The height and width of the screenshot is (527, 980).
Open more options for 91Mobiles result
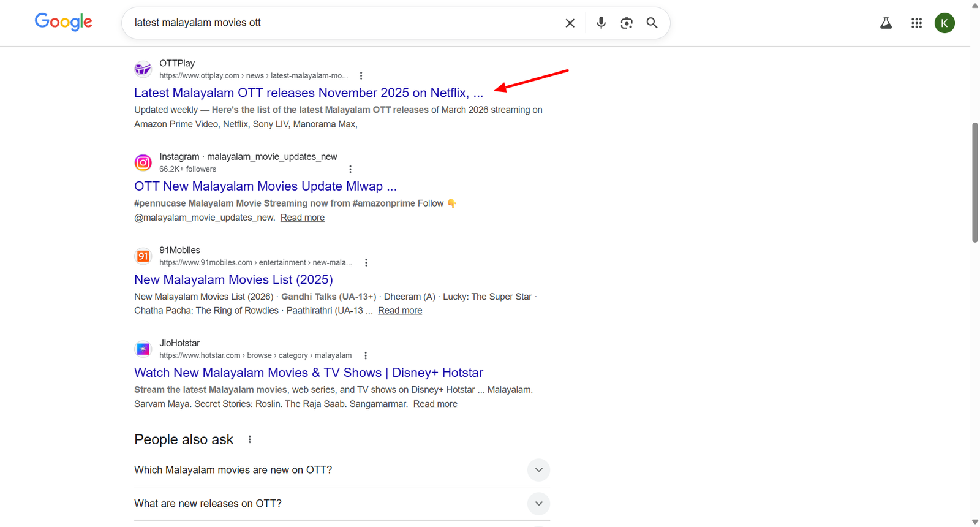tap(366, 262)
